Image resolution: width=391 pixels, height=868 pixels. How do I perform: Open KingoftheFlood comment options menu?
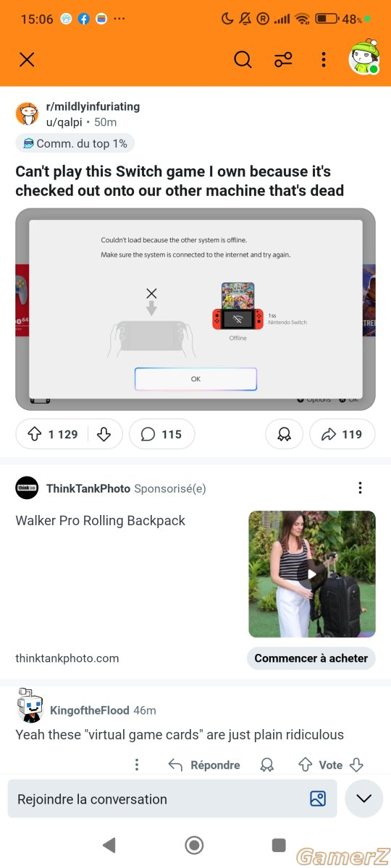pyautogui.click(x=137, y=765)
